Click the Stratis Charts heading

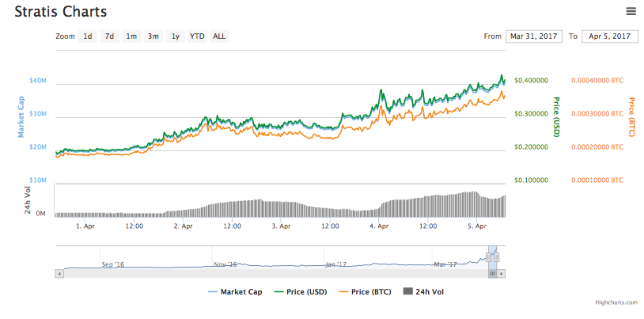[x=61, y=12]
